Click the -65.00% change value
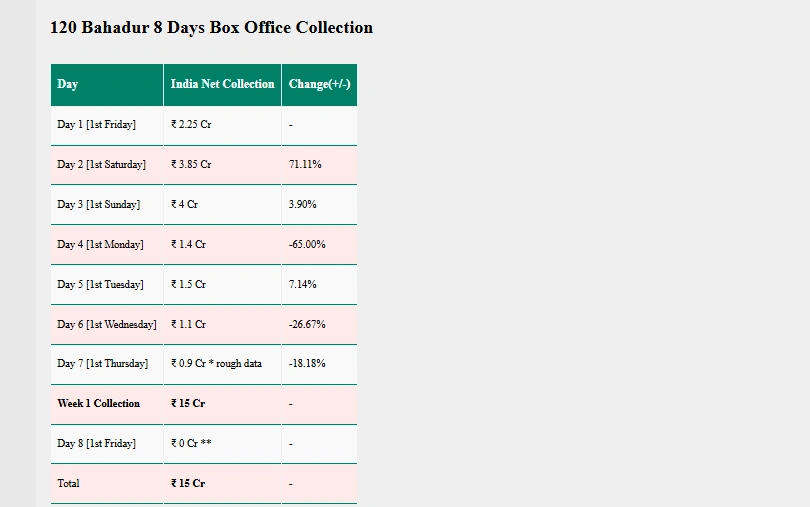Image resolution: width=810 pixels, height=507 pixels. coord(307,244)
